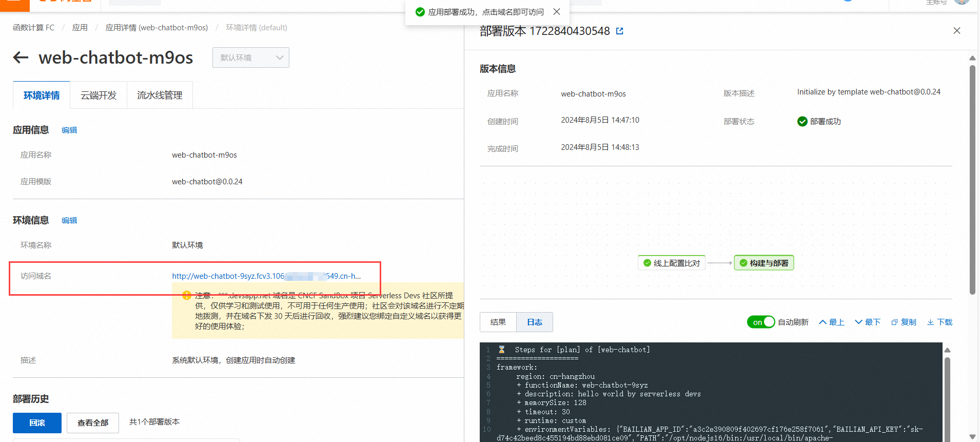Click the 部署成功 status text
This screenshot has width=980, height=442.
tap(825, 122)
